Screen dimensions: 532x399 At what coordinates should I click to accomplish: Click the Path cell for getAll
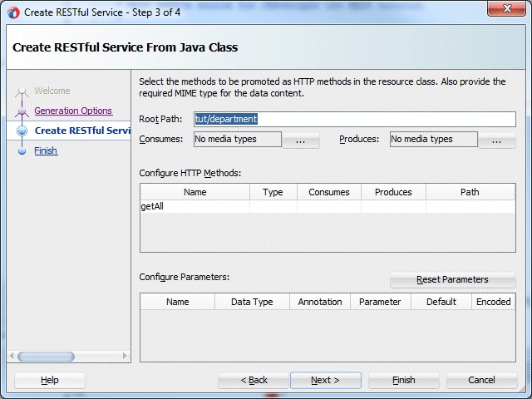click(471, 206)
